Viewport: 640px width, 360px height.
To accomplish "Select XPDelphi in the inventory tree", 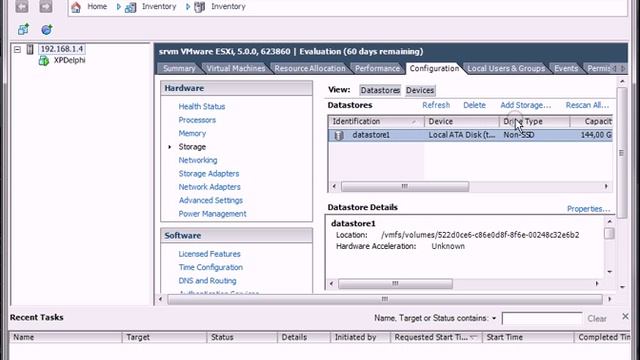I will pos(69,60).
